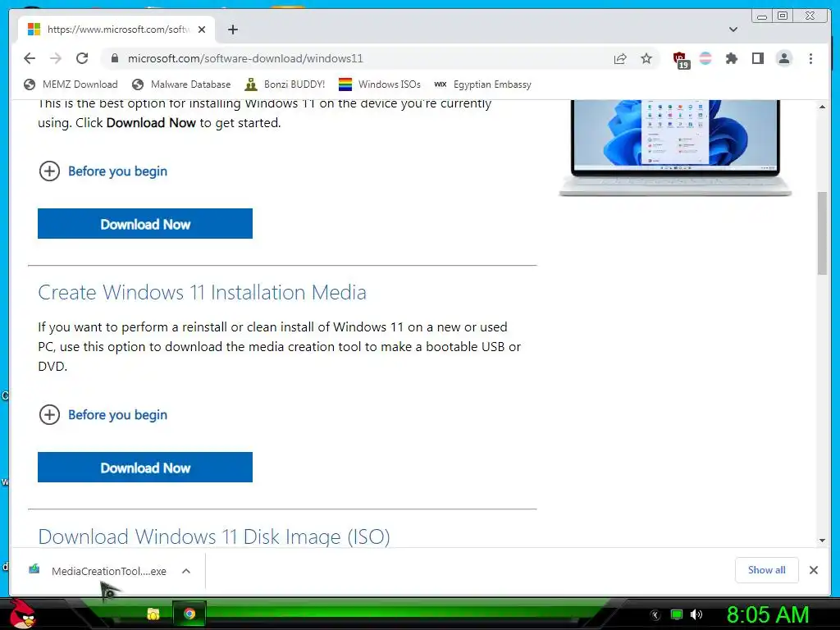Screen dimensions: 840x630
Task: Open a new browser tab
Action: coord(232,30)
